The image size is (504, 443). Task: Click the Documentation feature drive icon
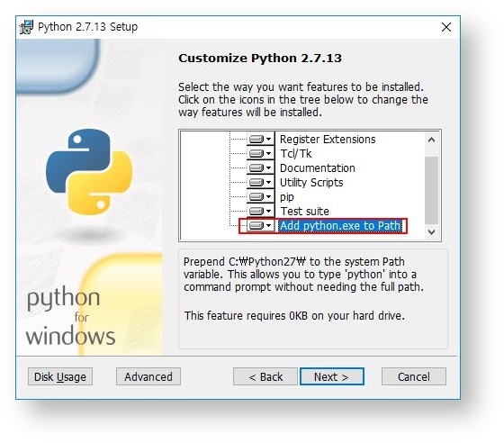coord(256,168)
